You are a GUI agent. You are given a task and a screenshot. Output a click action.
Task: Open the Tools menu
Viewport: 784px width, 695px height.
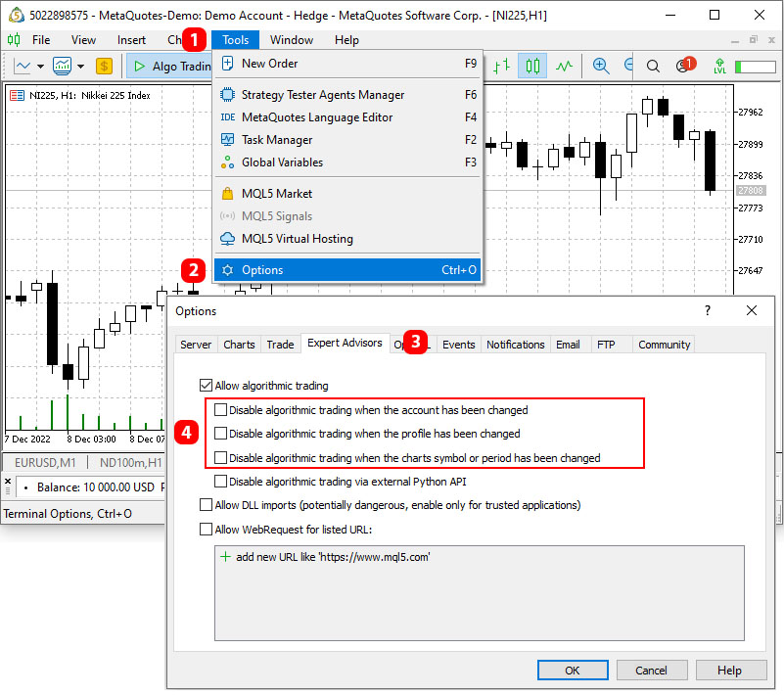tap(235, 40)
